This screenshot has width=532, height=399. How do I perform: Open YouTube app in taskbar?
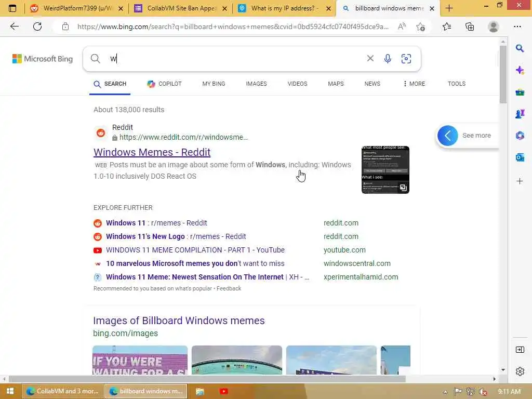click(223, 391)
